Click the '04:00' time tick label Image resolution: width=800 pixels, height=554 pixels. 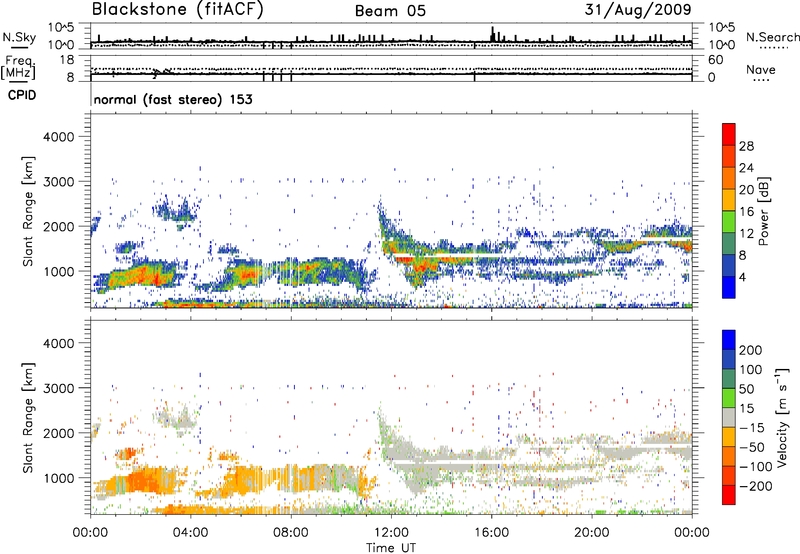(x=191, y=533)
